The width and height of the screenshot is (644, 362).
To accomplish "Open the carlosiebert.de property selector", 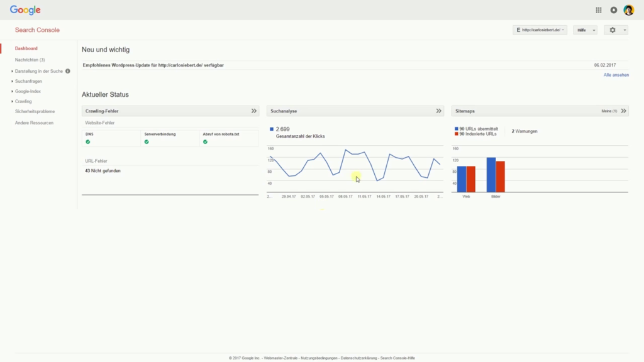I will coord(540,30).
